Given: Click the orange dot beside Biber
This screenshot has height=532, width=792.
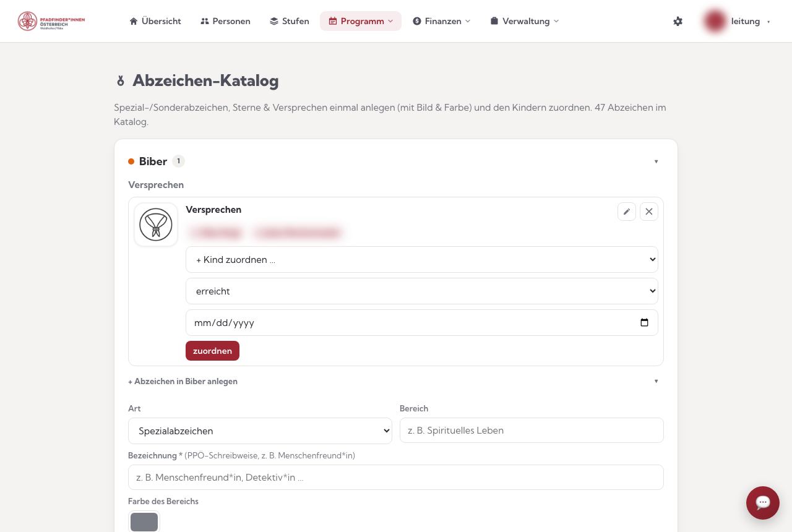Looking at the screenshot, I should 131,161.
